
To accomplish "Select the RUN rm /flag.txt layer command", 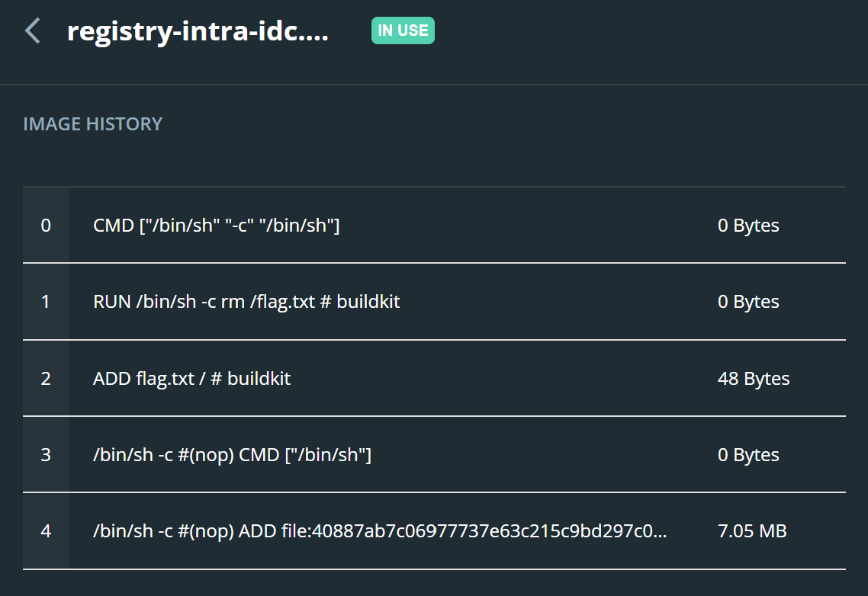I will (x=246, y=302).
